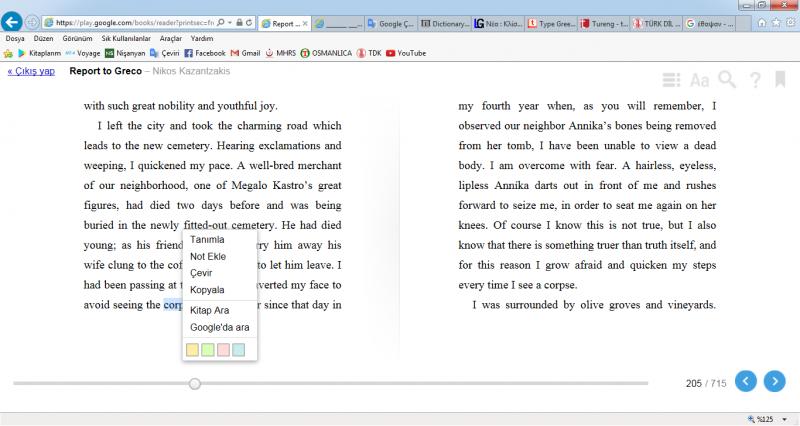
Task: Close the Report tab
Action: (x=305, y=23)
